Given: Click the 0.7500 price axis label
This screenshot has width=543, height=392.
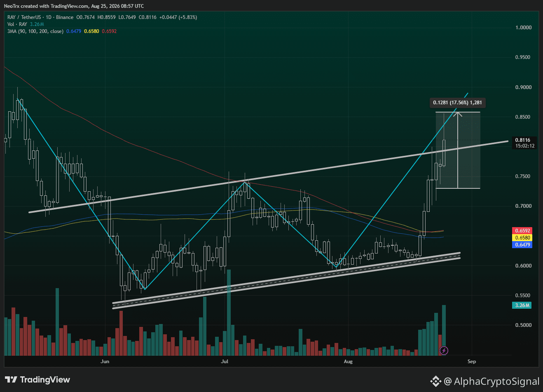Looking at the screenshot, I should [523, 176].
